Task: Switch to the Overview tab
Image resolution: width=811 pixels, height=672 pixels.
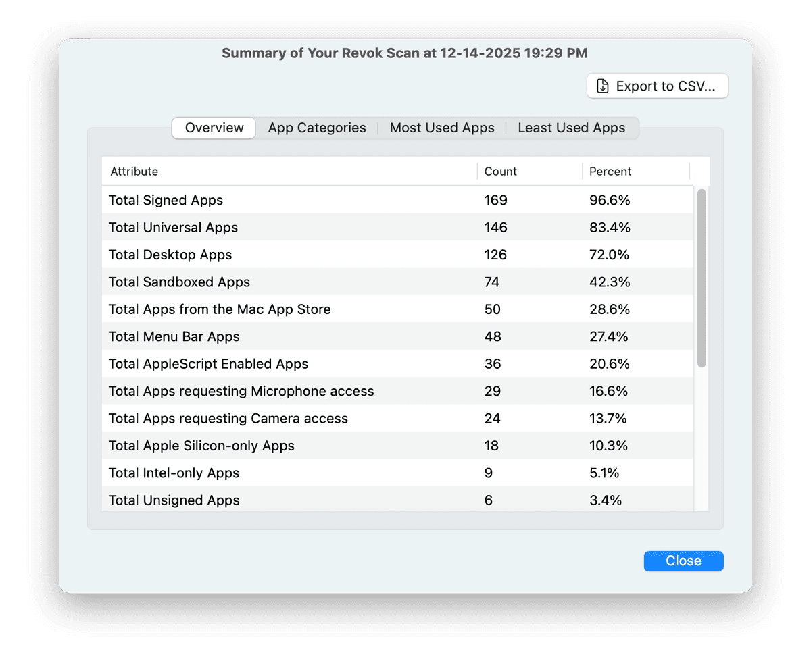Action: (214, 128)
